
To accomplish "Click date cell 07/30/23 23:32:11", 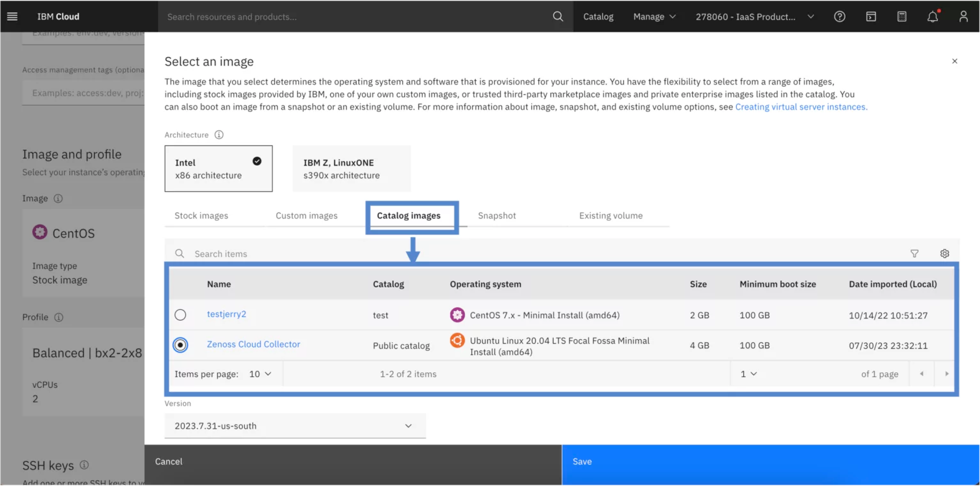I will coord(888,345).
